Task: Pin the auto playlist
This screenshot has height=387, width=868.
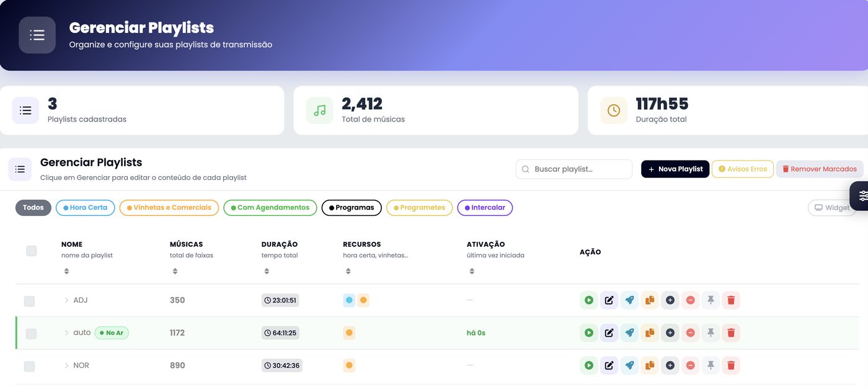Action: (x=711, y=333)
